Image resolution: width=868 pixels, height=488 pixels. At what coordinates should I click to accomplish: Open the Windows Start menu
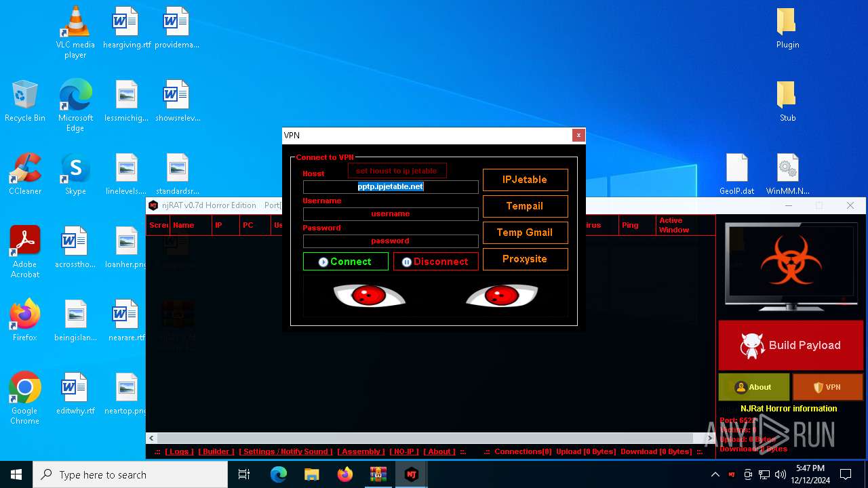pyautogui.click(x=16, y=474)
